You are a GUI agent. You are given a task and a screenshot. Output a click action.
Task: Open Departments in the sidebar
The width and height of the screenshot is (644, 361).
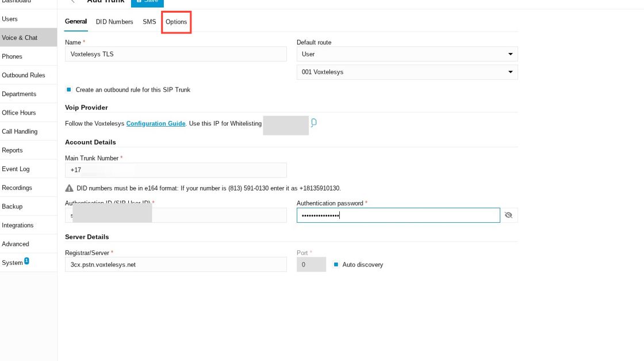pos(28,94)
